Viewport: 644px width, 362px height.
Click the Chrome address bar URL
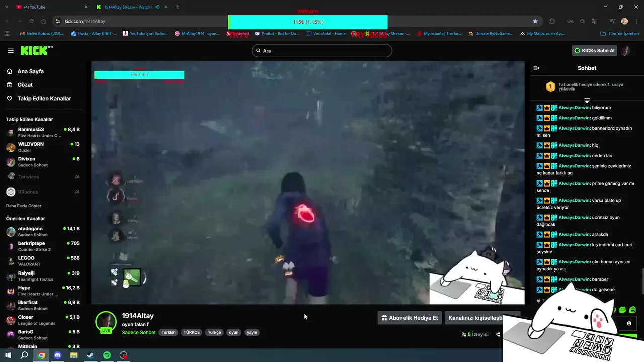click(x=85, y=21)
